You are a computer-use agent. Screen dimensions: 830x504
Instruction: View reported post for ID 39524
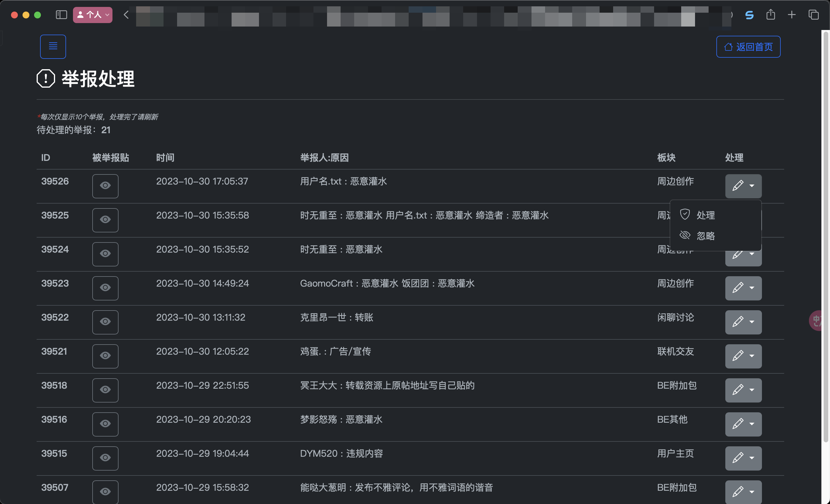point(106,254)
